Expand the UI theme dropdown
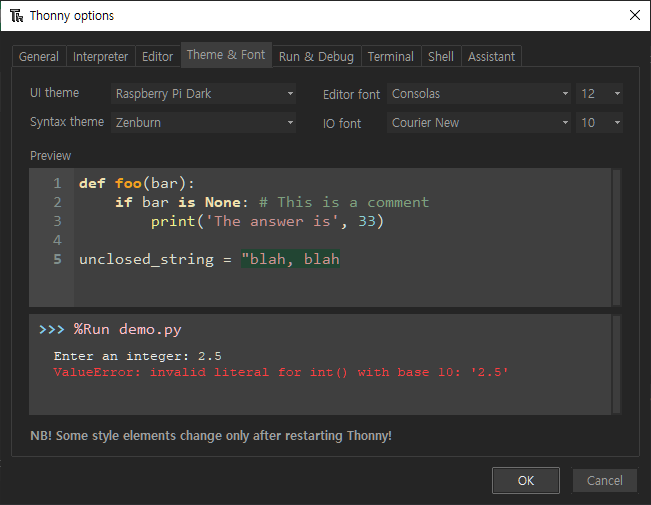Screen dimensions: 651x505 tap(203, 94)
